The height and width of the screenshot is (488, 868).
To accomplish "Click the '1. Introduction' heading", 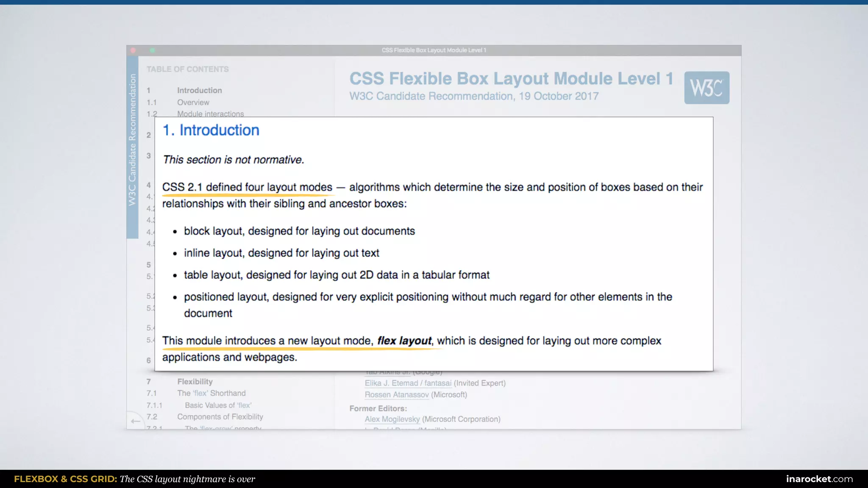I will click(x=211, y=130).
